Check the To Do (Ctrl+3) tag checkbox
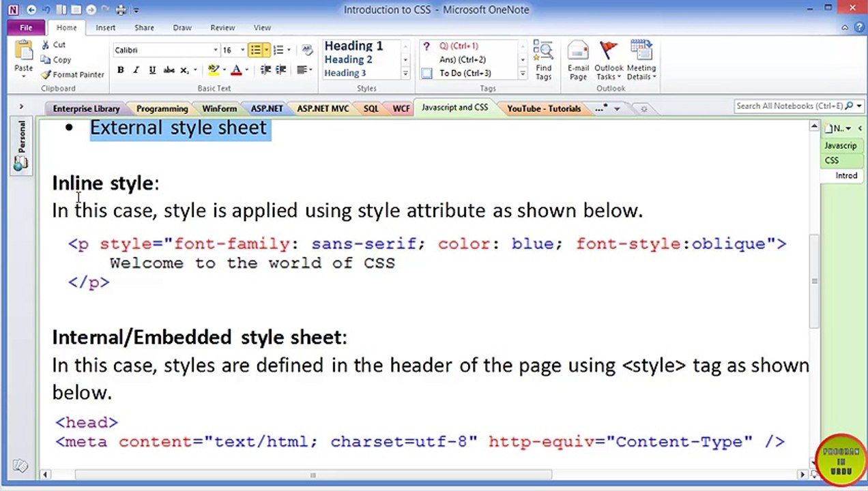Image resolution: width=868 pixels, height=491 pixels. (426, 74)
